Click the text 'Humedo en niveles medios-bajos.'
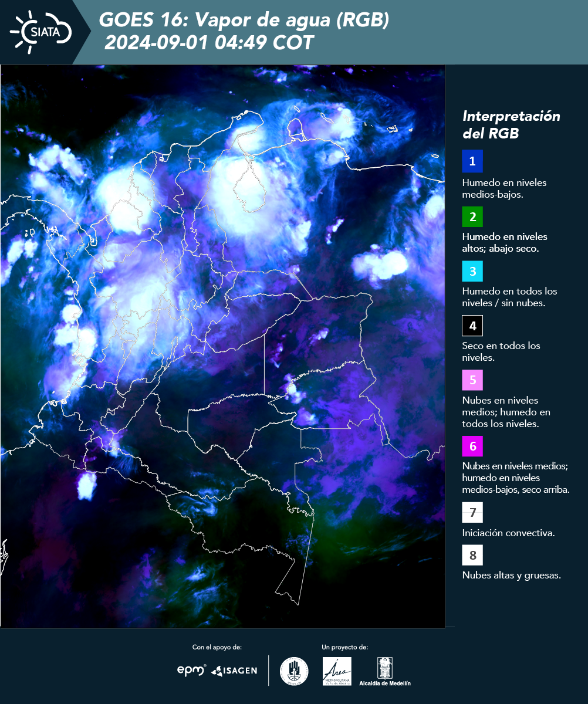The image size is (588, 704). point(504,188)
